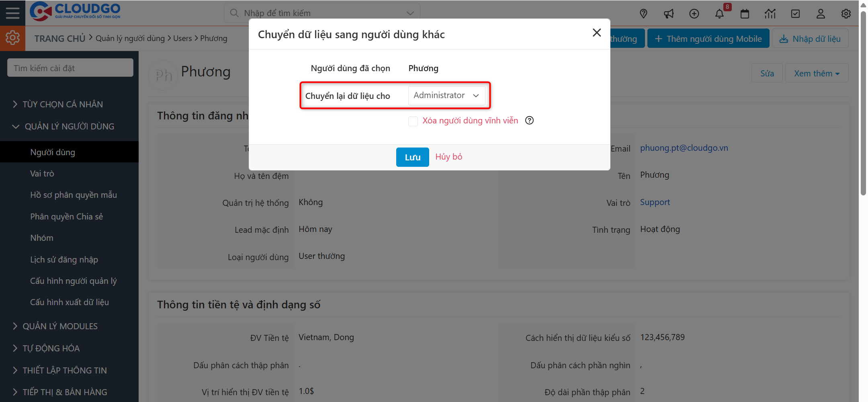Click the hamburger menu icon top-left
The image size is (868, 402).
tap(12, 12)
